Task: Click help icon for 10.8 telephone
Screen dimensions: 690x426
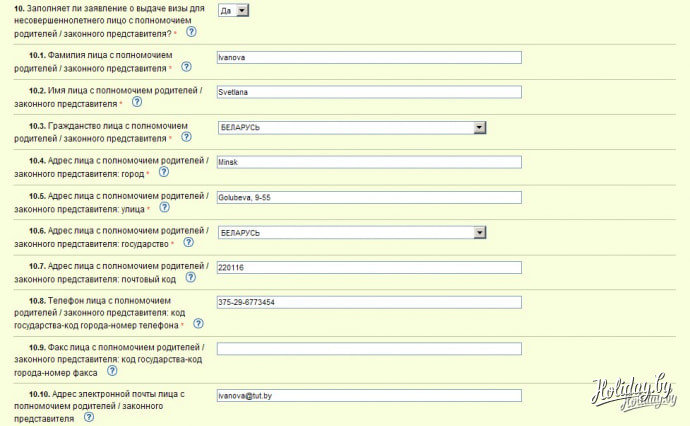Action: pyautogui.click(x=198, y=323)
